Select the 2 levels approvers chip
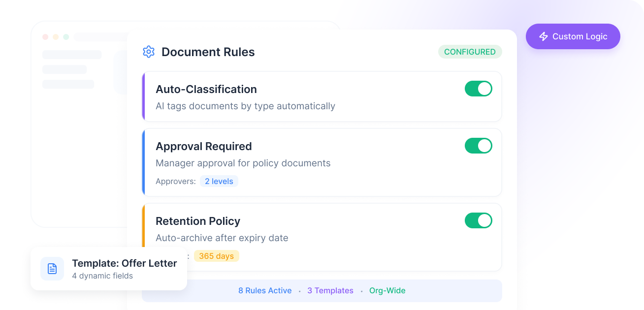 pos(219,181)
